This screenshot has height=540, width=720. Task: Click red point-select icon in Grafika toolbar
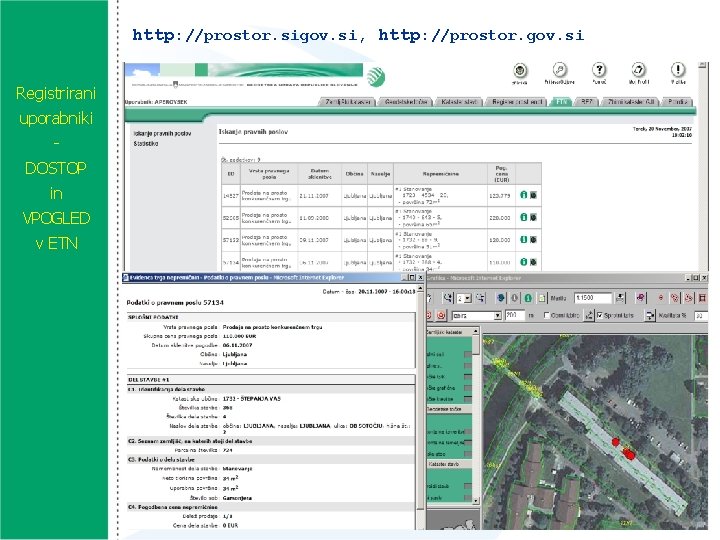[661, 298]
